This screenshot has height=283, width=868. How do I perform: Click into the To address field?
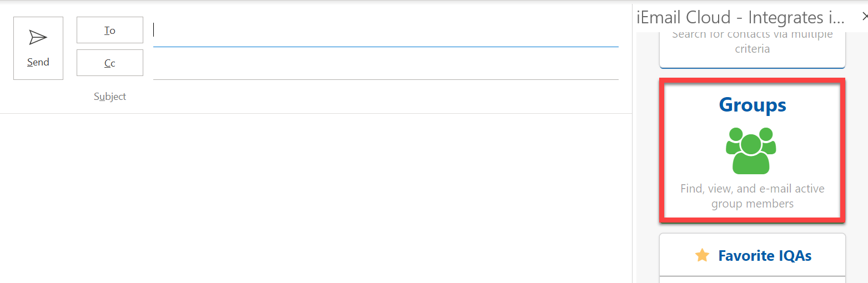[x=385, y=30]
